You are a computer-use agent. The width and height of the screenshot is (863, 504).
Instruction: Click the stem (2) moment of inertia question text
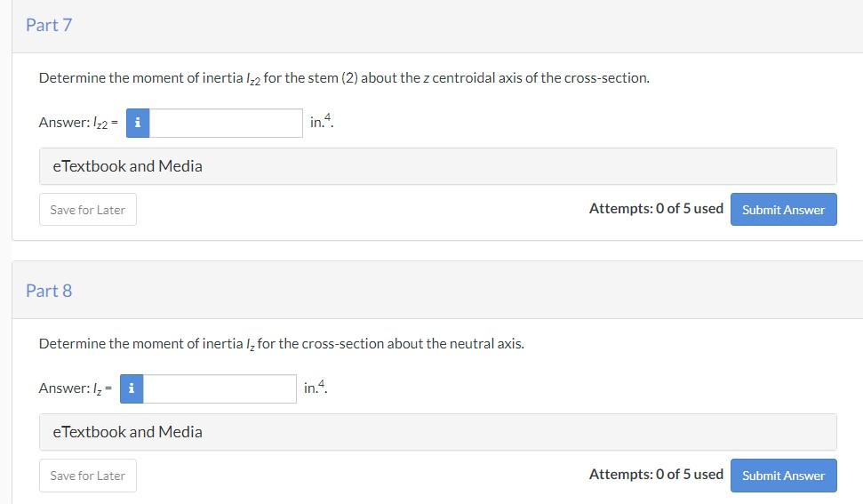[x=344, y=78]
